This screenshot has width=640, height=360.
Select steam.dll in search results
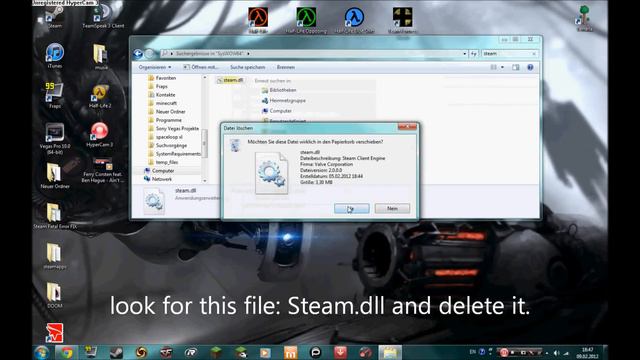(x=230, y=80)
